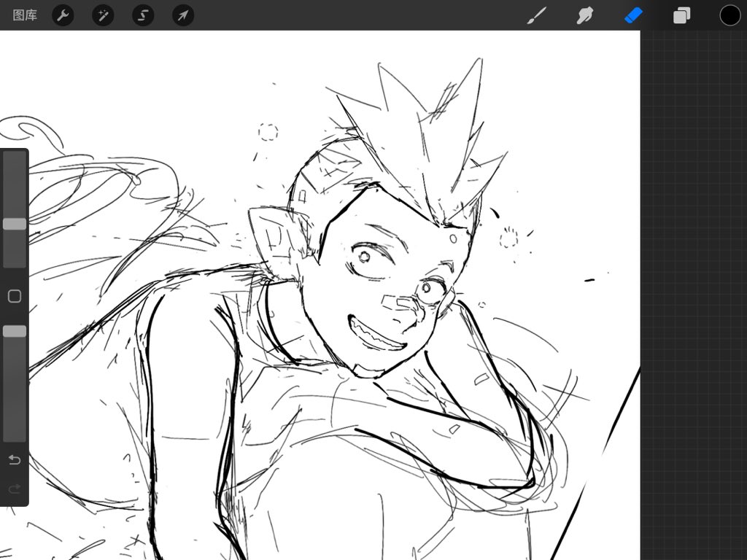The height and width of the screenshot is (560, 747).
Task: Activate the Selection tool (S icon)
Action: pos(143,15)
